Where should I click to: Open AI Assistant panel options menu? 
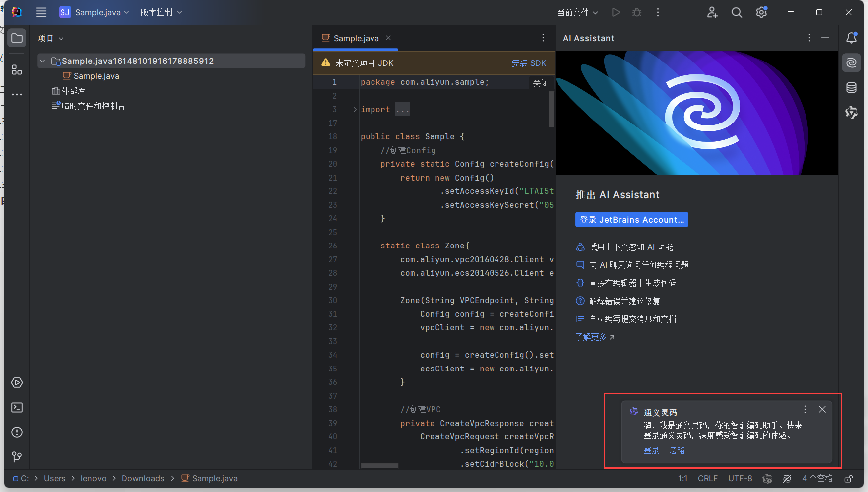[x=809, y=38]
